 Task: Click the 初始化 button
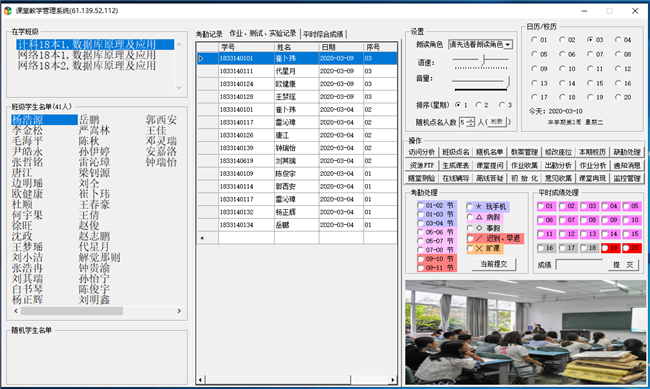(x=524, y=178)
